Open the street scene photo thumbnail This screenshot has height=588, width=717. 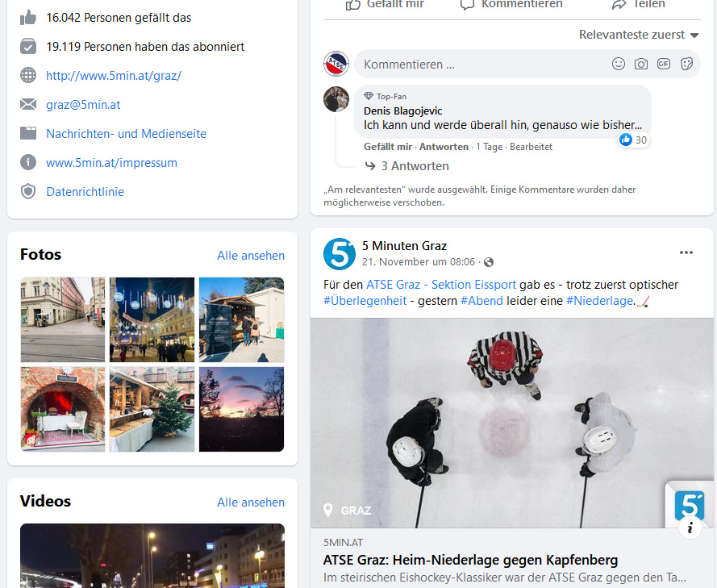(63, 319)
